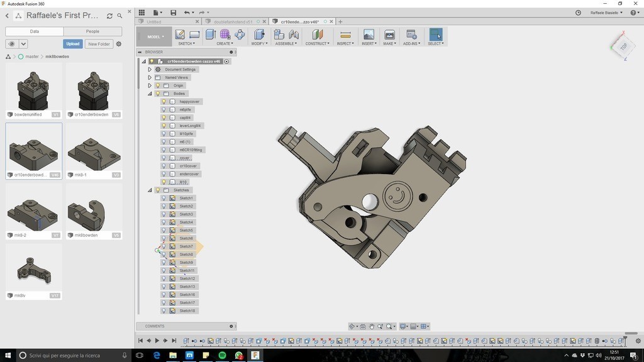Click the Extrude icon in Create group
The width and height of the screenshot is (644, 362).
[x=210, y=35]
